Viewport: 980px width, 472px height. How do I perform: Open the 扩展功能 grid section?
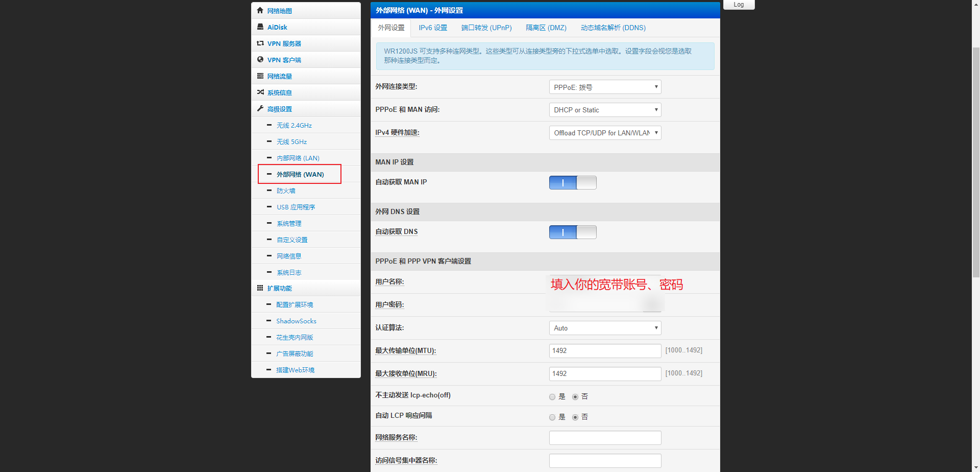pyautogui.click(x=260, y=288)
